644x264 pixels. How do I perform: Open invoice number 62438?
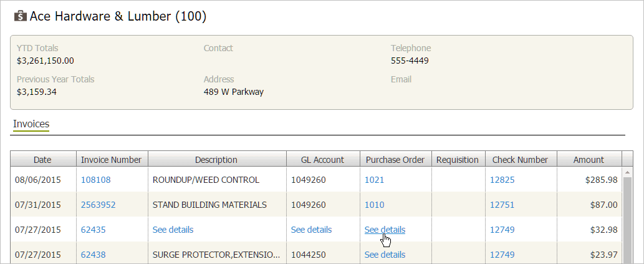[94, 255]
